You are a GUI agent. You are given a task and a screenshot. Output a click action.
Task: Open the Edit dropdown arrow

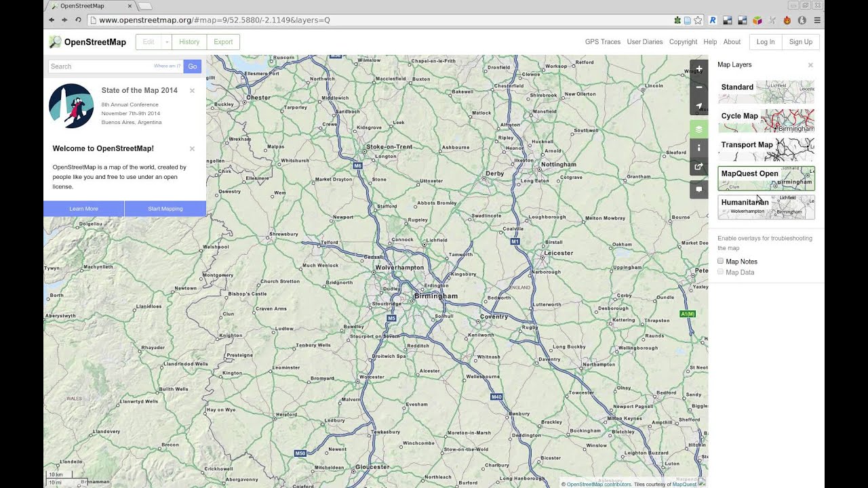pos(167,42)
